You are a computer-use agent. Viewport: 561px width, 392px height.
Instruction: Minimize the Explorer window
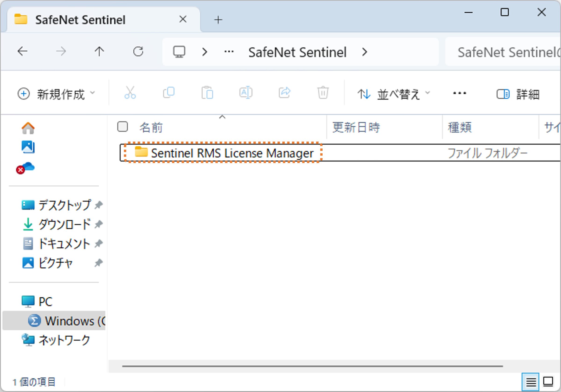point(468,12)
